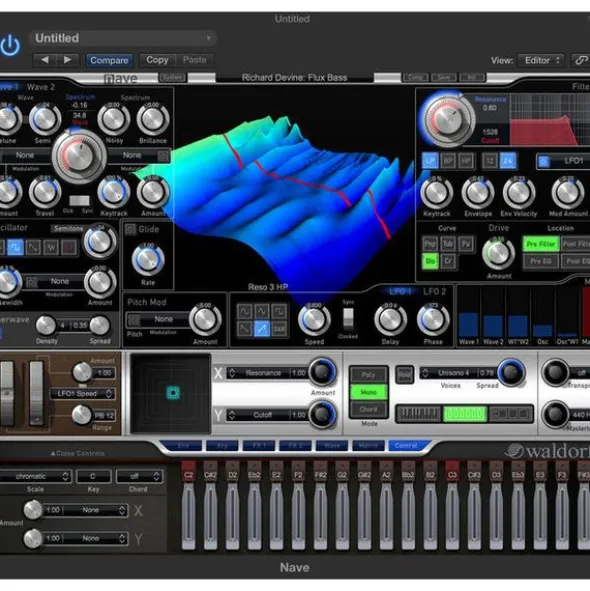This screenshot has width=590, height=591.
Task: Switch to the LFO 2 tab
Action: point(434,292)
